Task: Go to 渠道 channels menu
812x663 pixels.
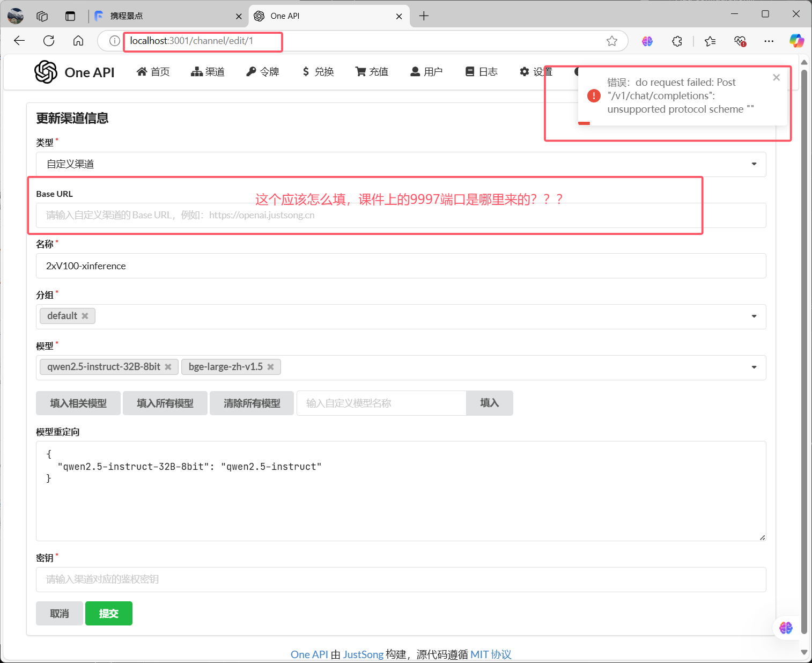Action: coord(208,72)
